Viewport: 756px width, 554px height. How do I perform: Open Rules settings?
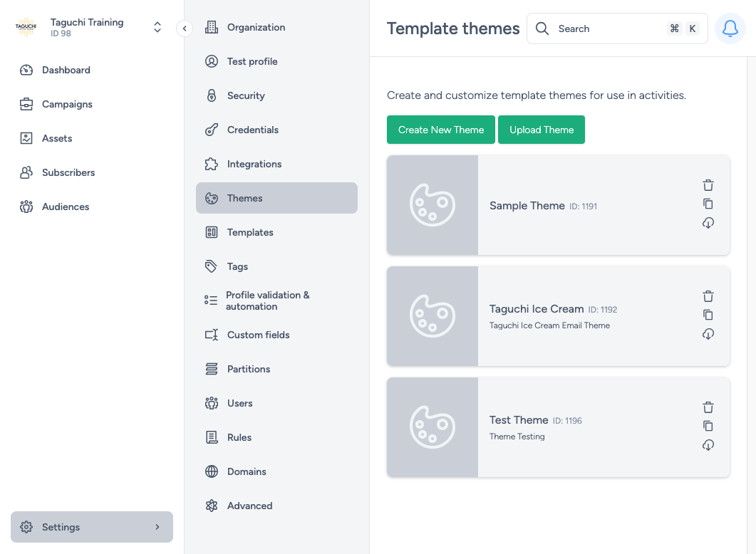(x=276, y=437)
